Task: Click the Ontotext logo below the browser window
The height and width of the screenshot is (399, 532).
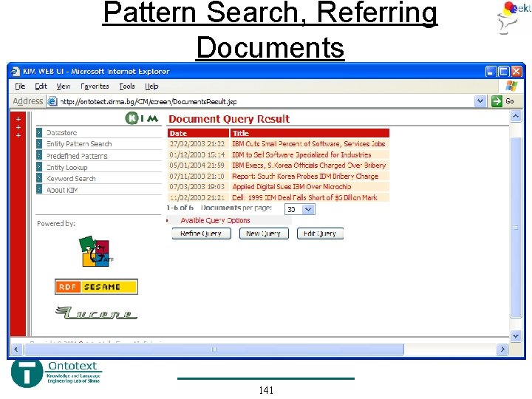Action: [56, 373]
